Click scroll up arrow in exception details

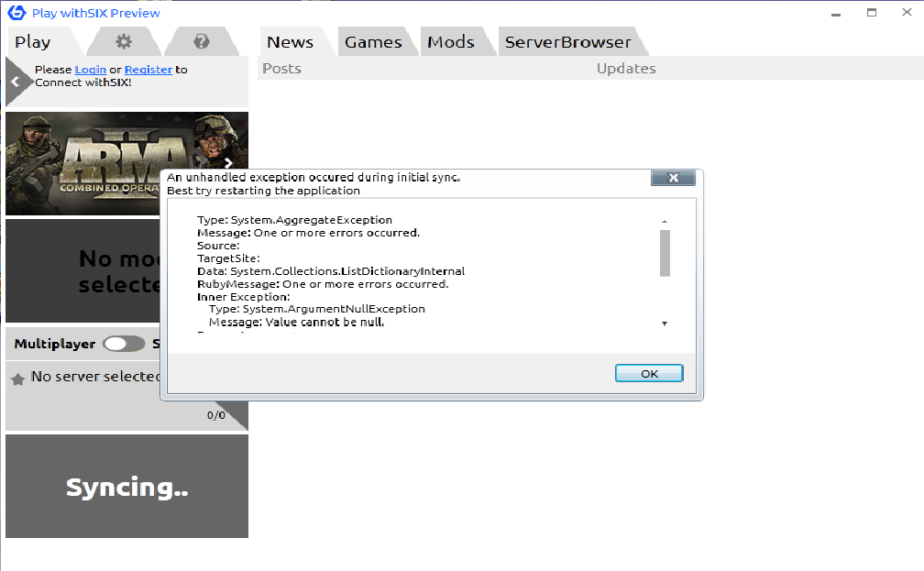point(665,222)
